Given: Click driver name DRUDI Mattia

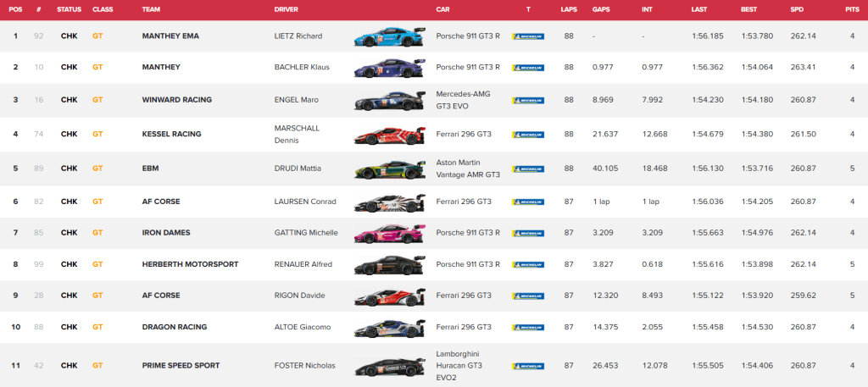Looking at the screenshot, I should [x=298, y=168].
